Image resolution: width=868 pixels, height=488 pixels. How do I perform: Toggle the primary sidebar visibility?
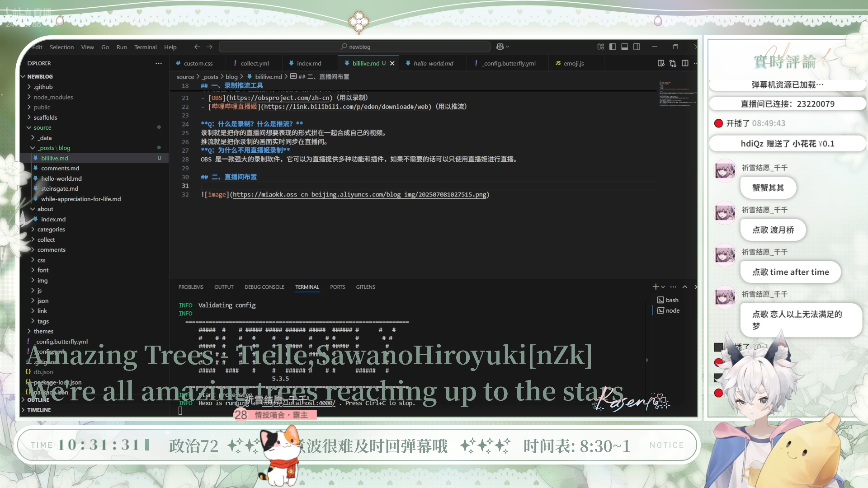(x=613, y=47)
